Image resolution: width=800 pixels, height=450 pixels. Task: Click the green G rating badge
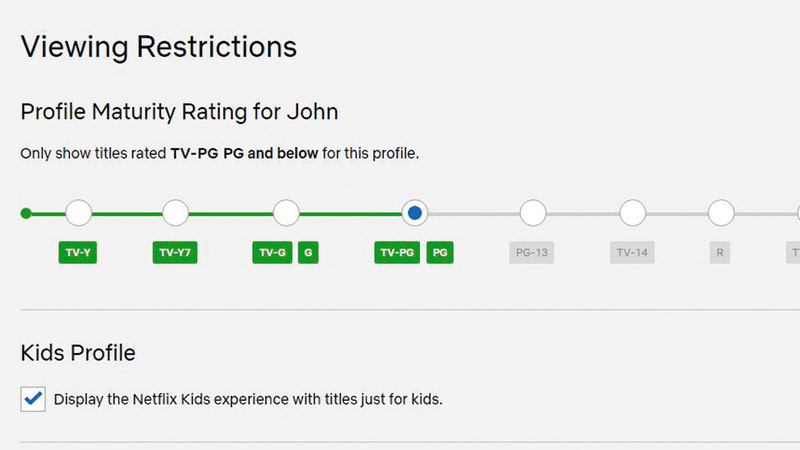click(308, 253)
